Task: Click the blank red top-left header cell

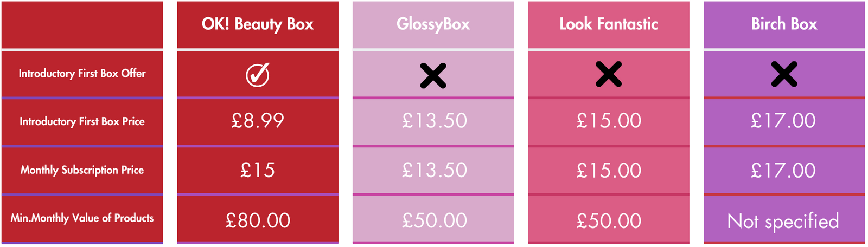Action: coord(82,24)
